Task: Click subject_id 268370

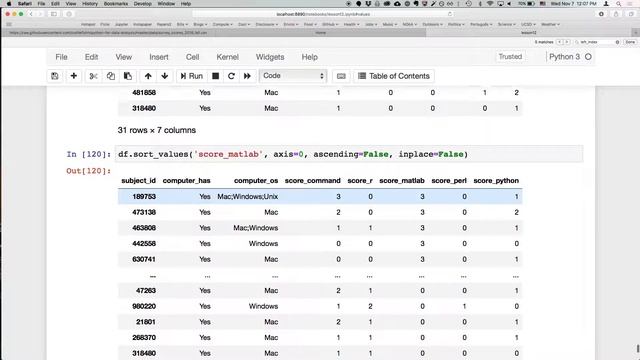Action: coord(144,338)
